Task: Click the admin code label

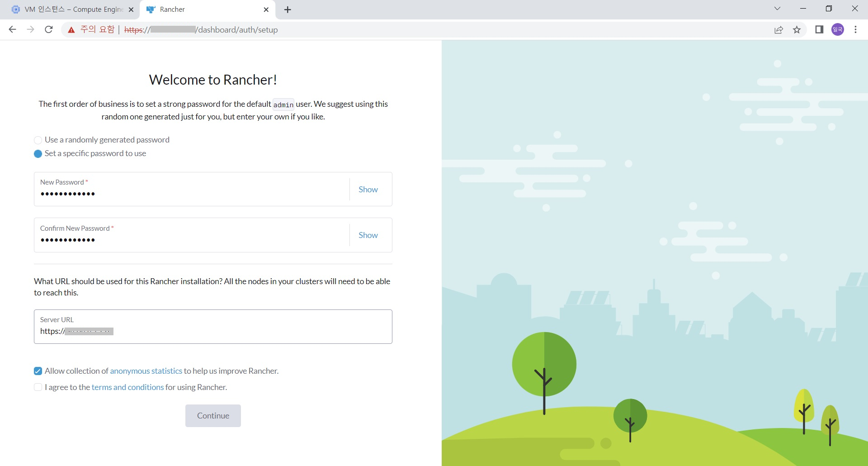Action: 283,105
